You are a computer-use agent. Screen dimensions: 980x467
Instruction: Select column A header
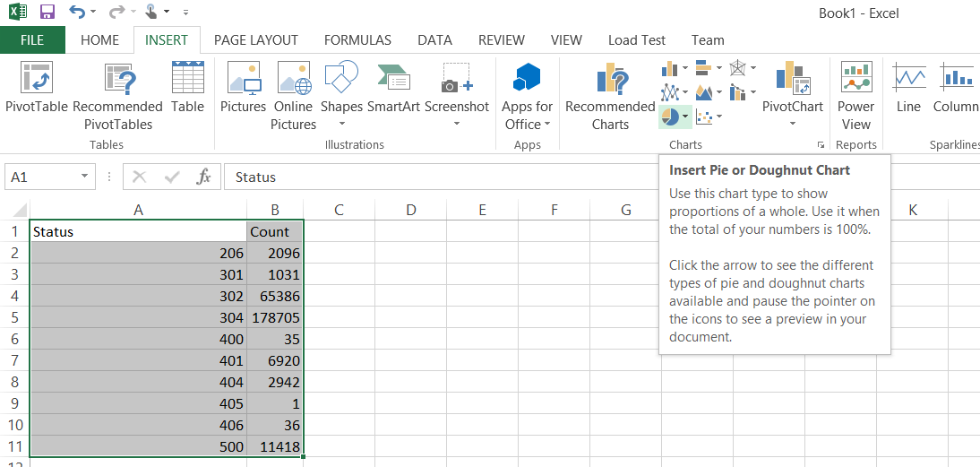coord(138,210)
